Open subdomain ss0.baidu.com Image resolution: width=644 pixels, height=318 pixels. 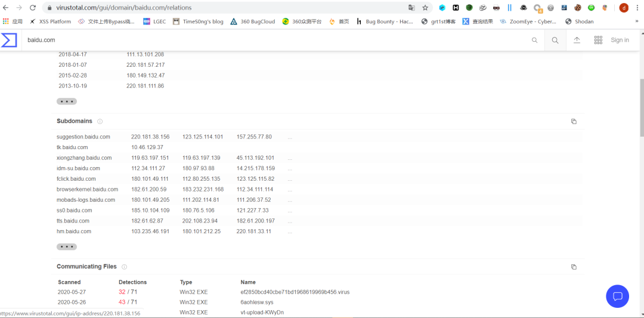pos(75,211)
